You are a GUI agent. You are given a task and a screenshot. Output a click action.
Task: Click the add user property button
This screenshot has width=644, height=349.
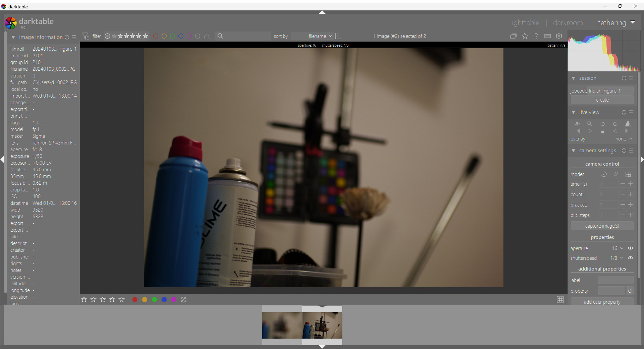click(602, 302)
